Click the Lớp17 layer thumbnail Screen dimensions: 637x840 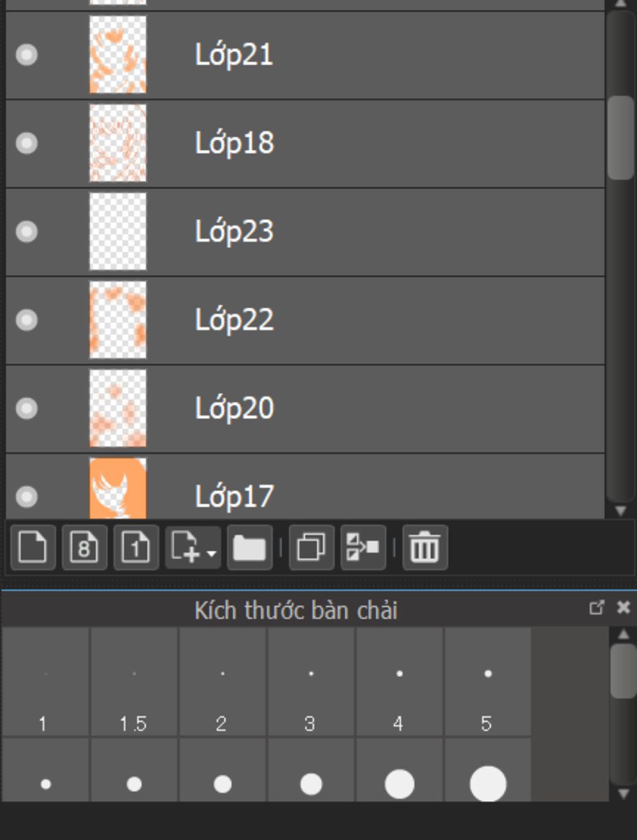point(118,489)
